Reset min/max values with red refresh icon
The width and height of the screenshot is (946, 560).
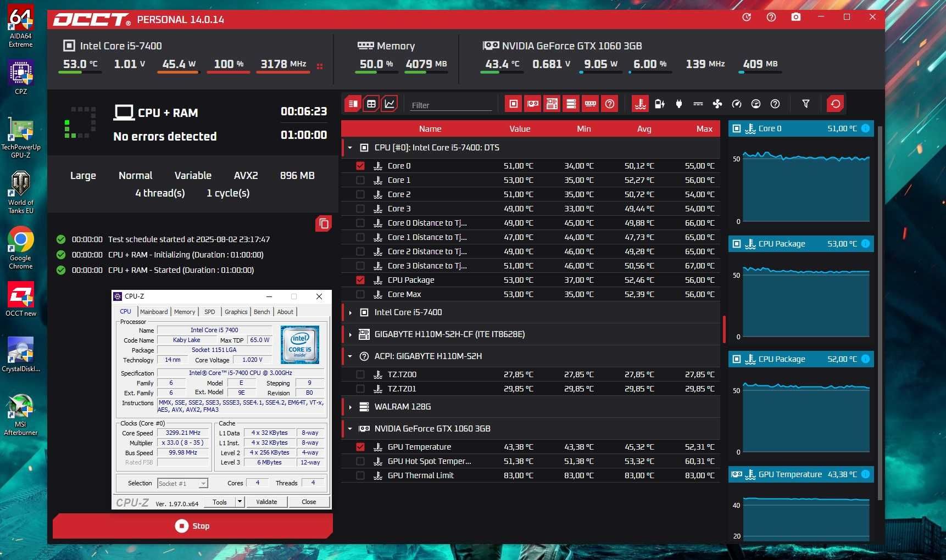click(836, 104)
